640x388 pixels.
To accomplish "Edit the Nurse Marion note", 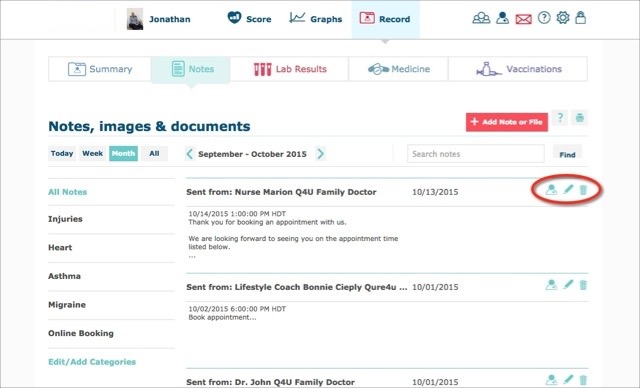I will coord(568,189).
